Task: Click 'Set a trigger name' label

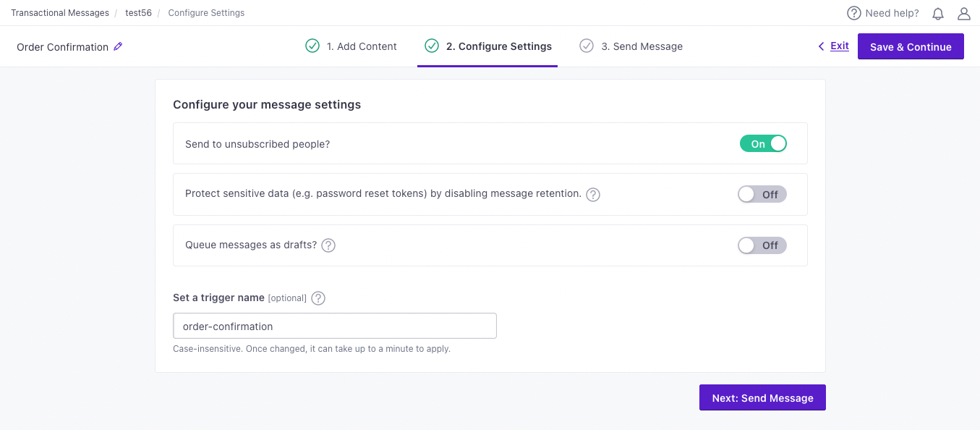Action: point(219,298)
